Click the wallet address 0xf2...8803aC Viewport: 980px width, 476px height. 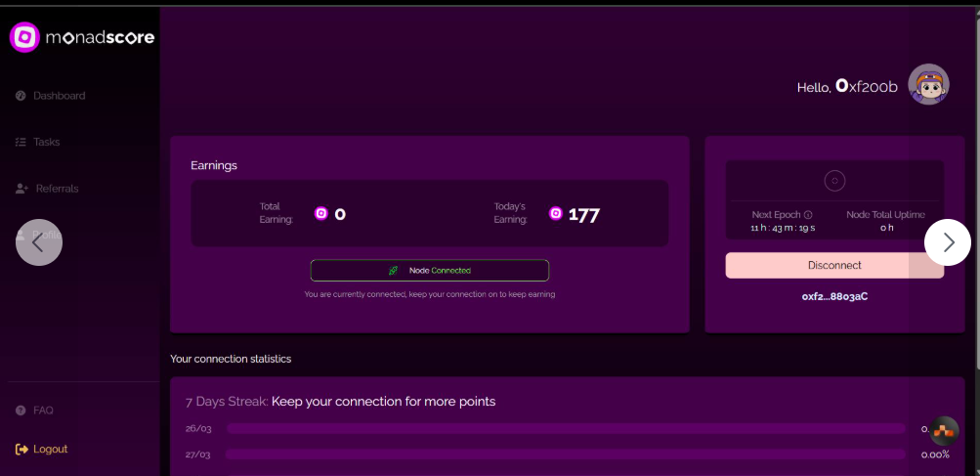(x=834, y=296)
